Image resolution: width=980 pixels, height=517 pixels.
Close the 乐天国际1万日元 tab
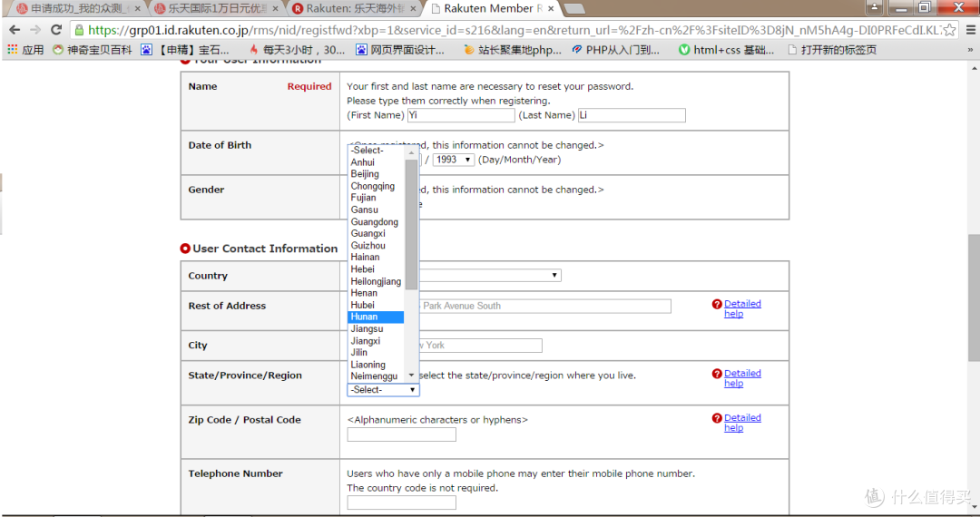pos(275,9)
